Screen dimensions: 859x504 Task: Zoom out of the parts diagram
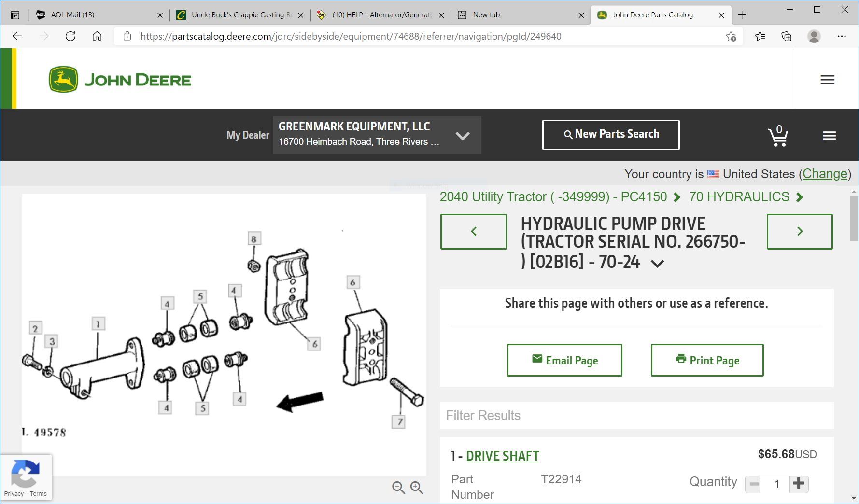click(398, 488)
